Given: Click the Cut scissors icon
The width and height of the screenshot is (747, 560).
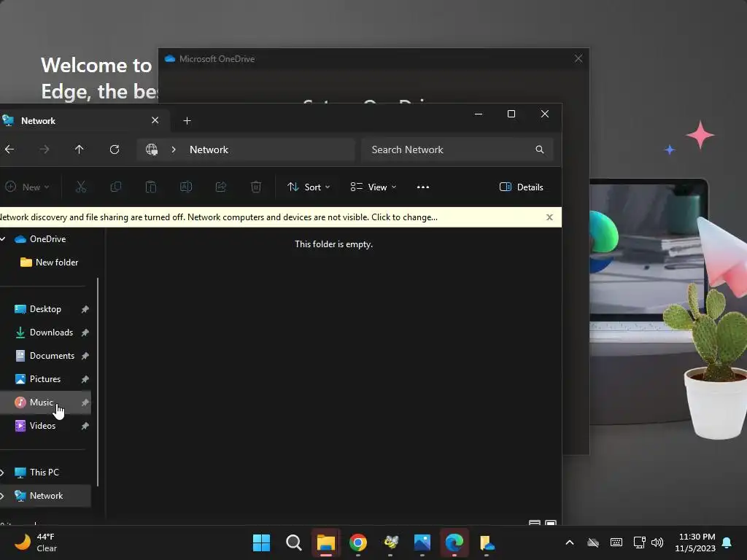Looking at the screenshot, I should coord(81,187).
